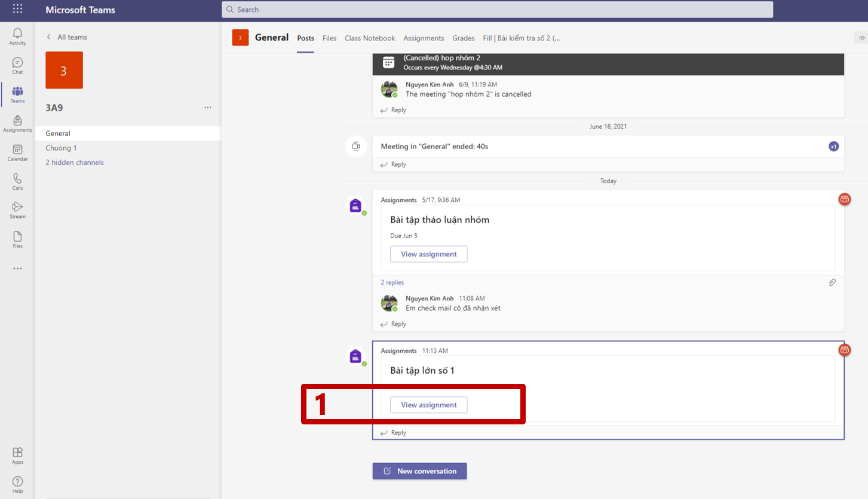Viewport: 868px width, 499px height.
Task: Click the Help question mark icon
Action: coord(17,484)
